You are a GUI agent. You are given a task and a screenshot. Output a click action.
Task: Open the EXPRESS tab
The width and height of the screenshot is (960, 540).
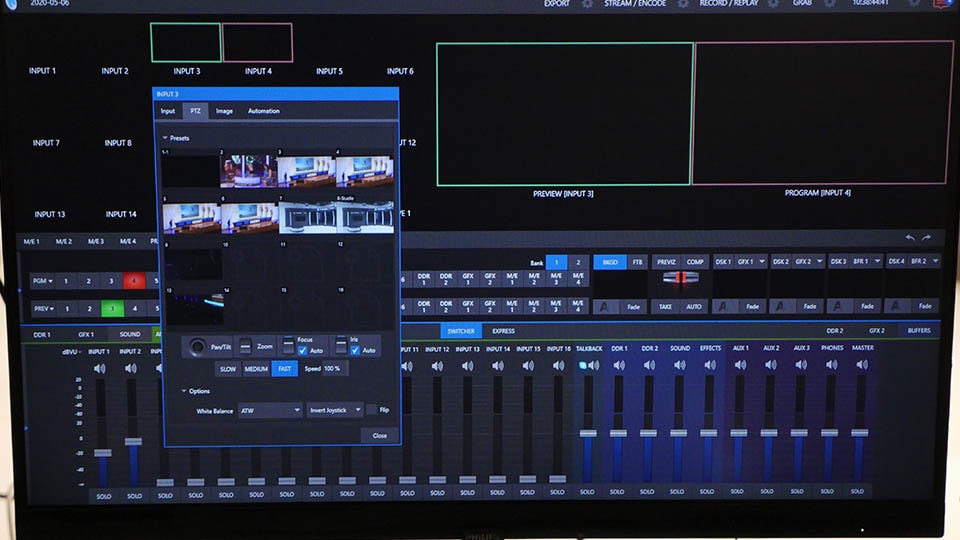click(x=503, y=331)
